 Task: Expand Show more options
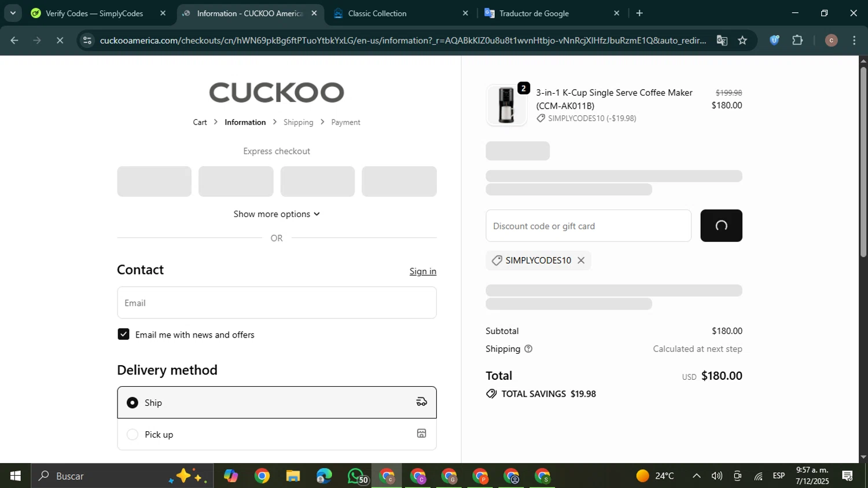point(277,214)
